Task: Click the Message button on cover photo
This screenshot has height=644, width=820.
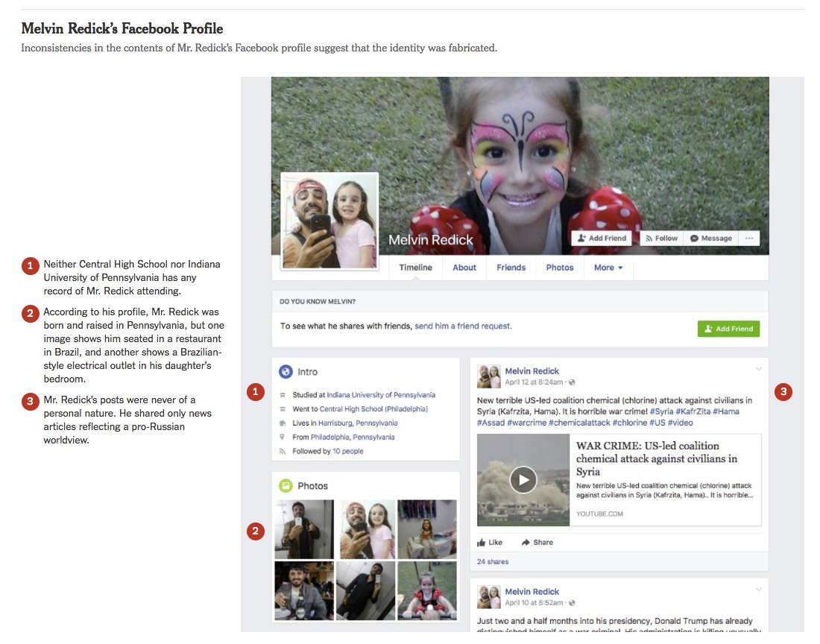Action: click(x=710, y=239)
